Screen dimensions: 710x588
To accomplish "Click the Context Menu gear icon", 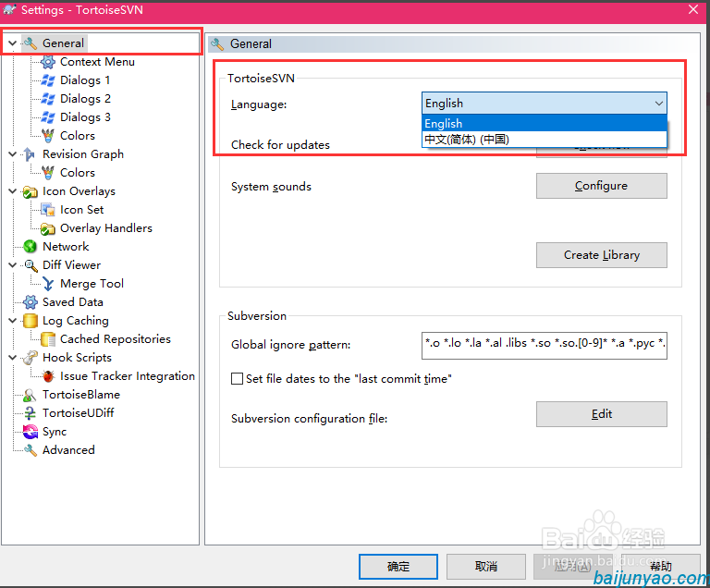I will [48, 62].
